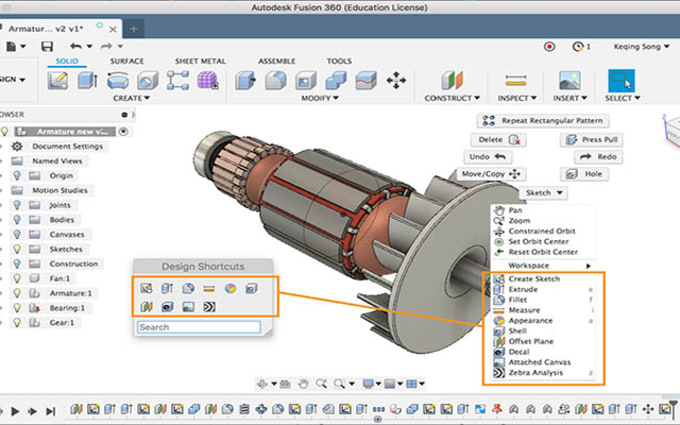
Task: Open the CONSTRUCT dropdown menu
Action: coord(452,98)
